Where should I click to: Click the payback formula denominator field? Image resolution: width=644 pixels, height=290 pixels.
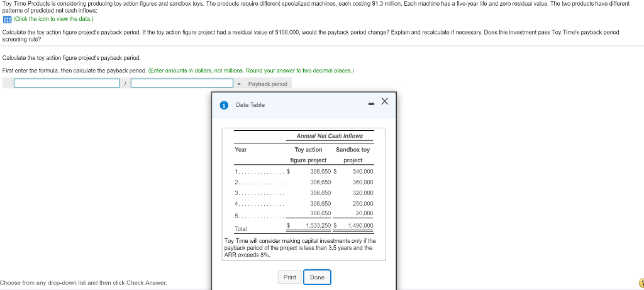click(182, 83)
